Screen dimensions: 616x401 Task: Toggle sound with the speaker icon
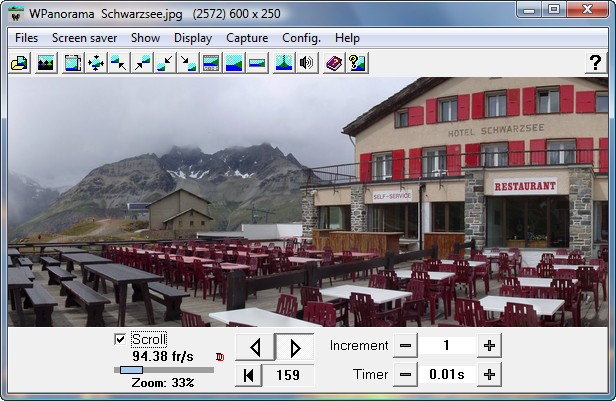click(x=307, y=62)
